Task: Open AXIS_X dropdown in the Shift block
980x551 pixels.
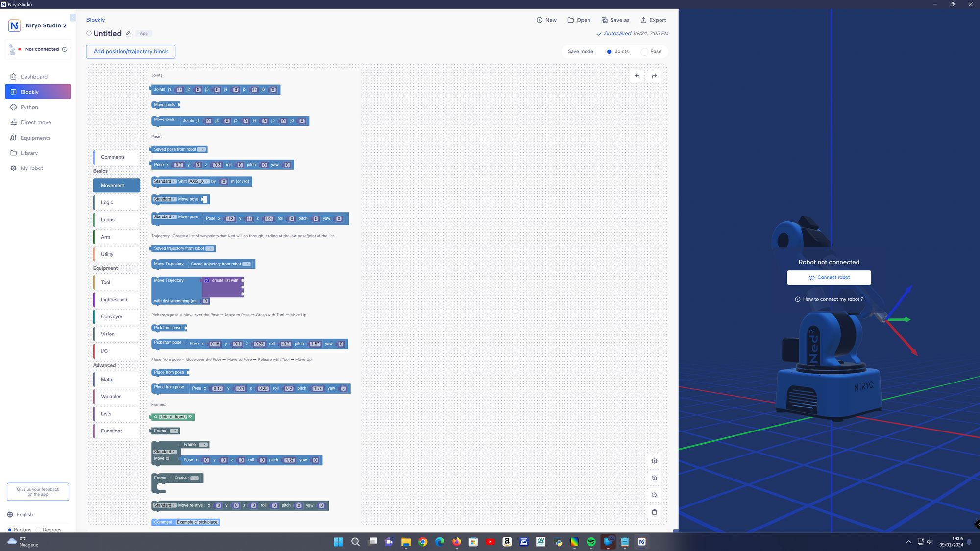Action: tap(199, 181)
